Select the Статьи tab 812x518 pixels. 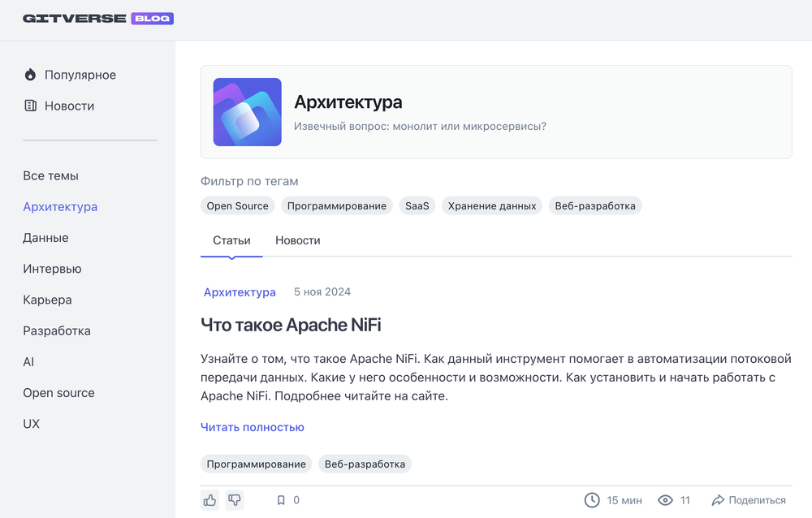[231, 240]
